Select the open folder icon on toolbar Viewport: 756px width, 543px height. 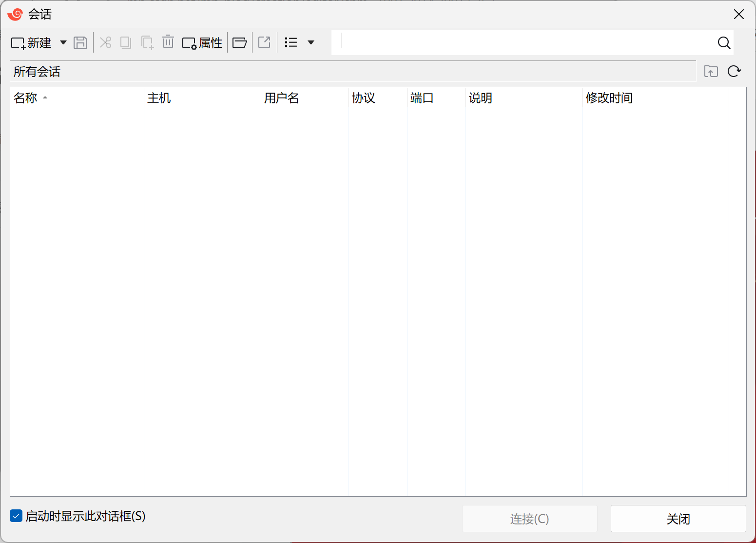point(239,42)
